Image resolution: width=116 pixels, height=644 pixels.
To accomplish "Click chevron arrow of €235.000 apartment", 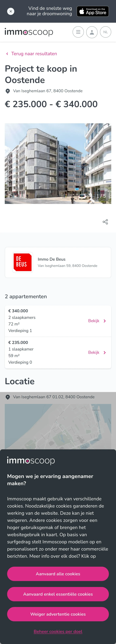I will tap(105, 353).
